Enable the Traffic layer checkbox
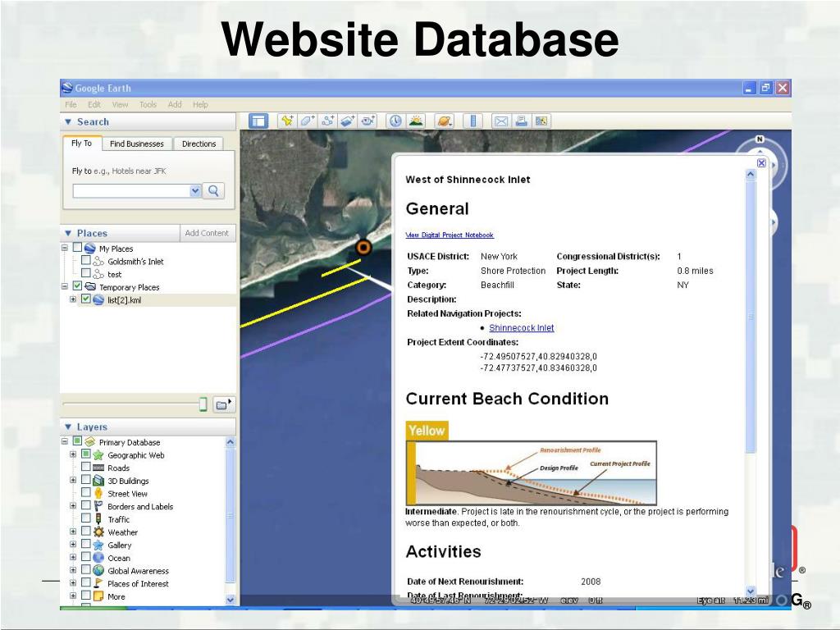Image resolution: width=840 pixels, height=630 pixels. (x=85, y=518)
